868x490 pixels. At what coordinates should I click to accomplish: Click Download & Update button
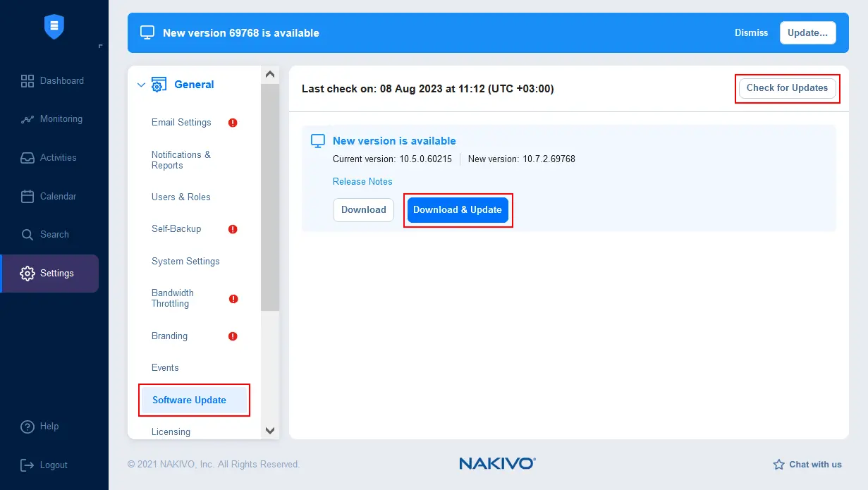[458, 210]
